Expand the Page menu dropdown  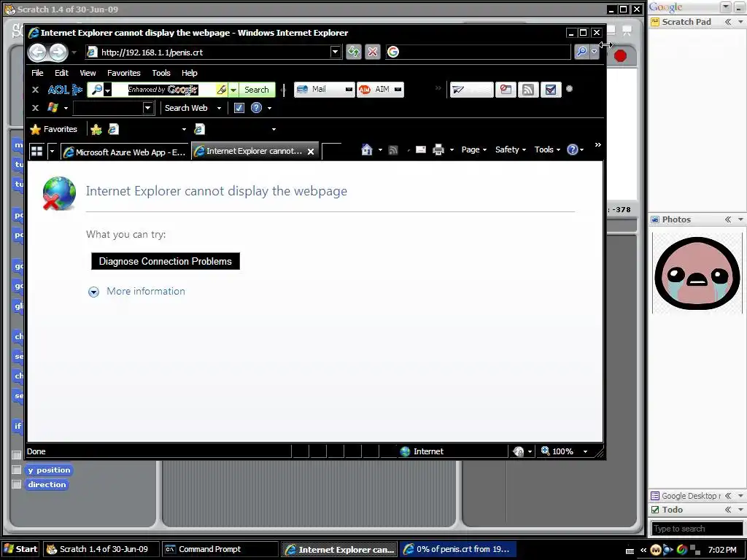(x=474, y=150)
